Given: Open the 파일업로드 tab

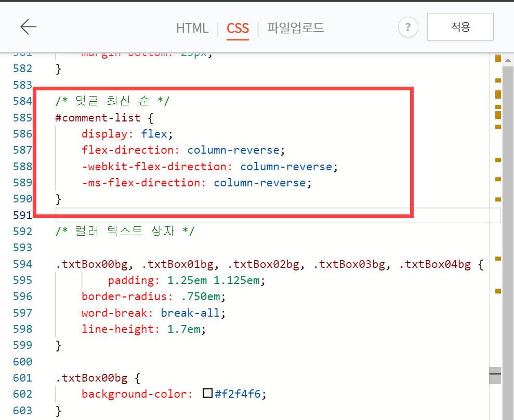Looking at the screenshot, I should [x=295, y=29].
